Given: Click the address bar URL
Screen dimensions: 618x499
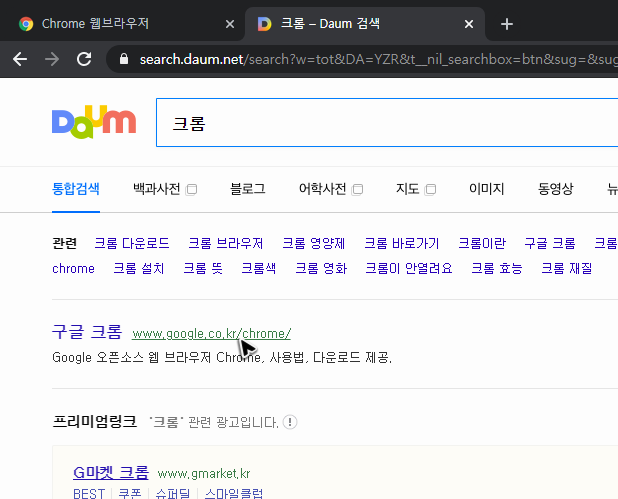Looking at the screenshot, I should [378, 60].
